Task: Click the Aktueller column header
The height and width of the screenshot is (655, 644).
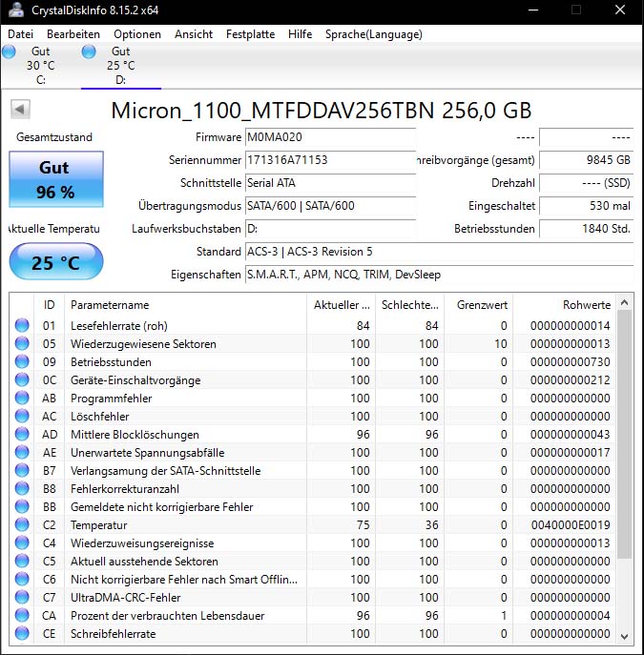Action: click(x=342, y=305)
